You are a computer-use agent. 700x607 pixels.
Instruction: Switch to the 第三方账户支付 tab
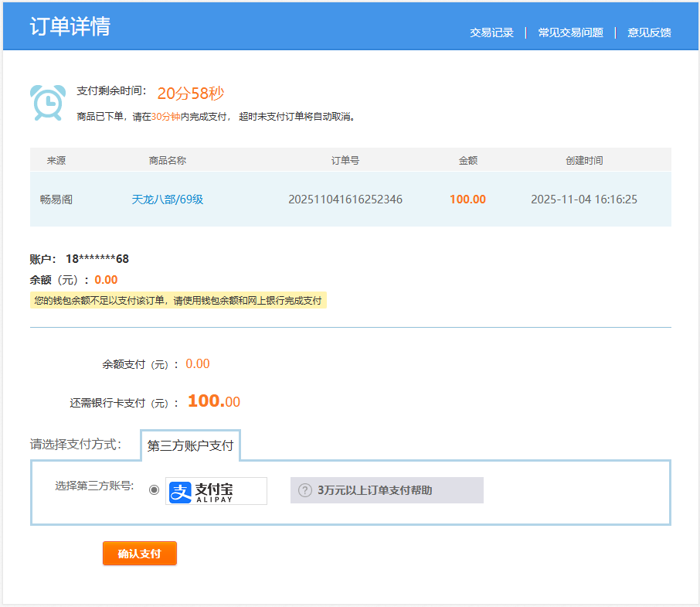190,446
